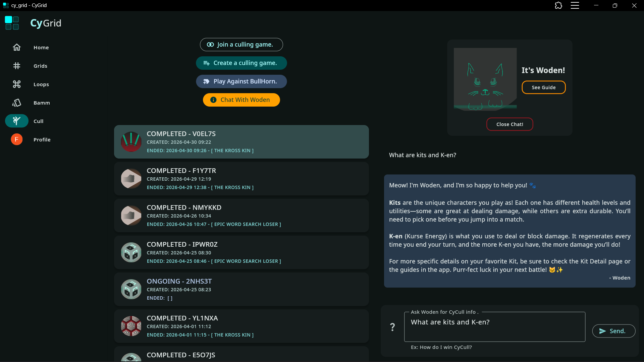
Task: Click the 'What are kits and K-en?' chat question
Action: pyautogui.click(x=423, y=155)
